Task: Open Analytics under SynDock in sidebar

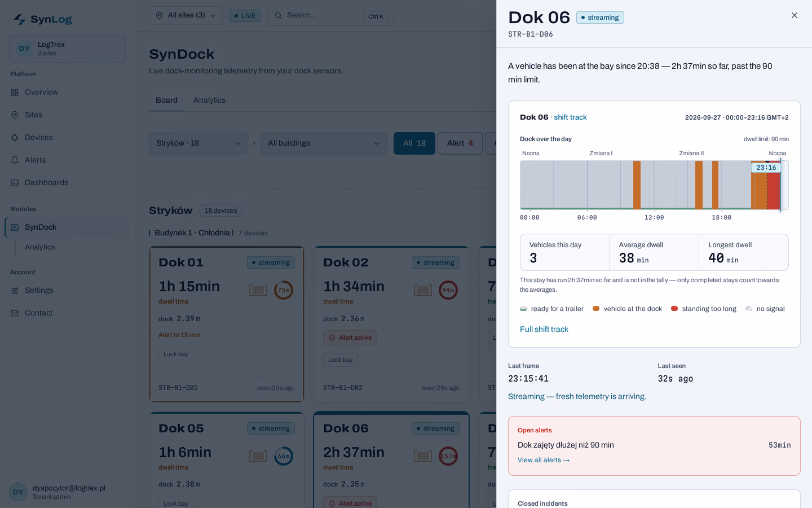Action: pos(40,247)
